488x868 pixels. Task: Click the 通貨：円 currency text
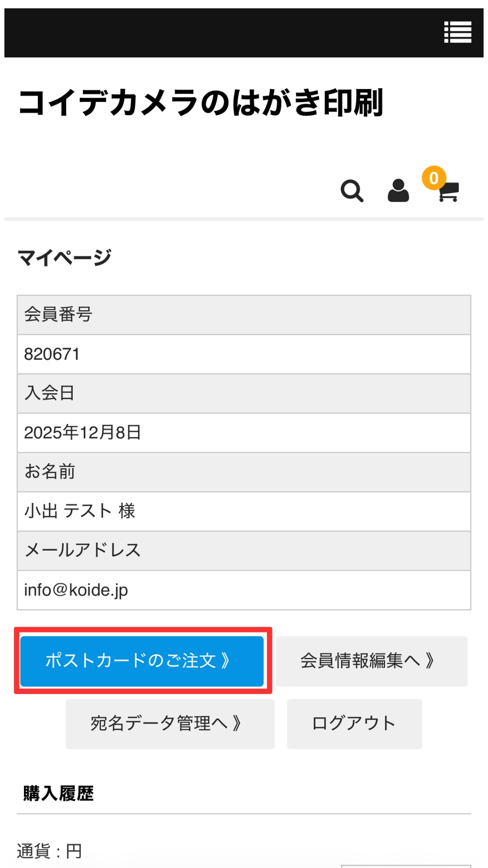(49, 851)
